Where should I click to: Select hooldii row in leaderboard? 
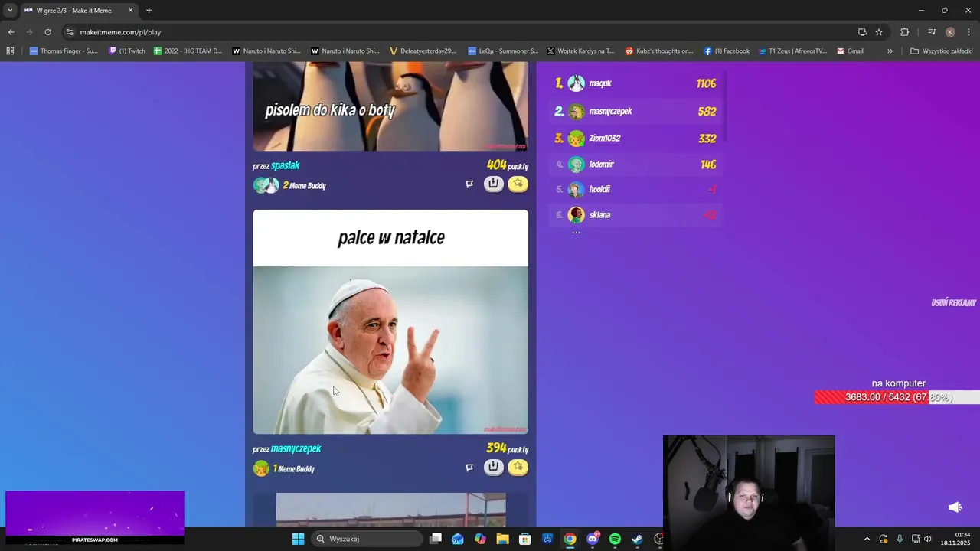(x=636, y=189)
